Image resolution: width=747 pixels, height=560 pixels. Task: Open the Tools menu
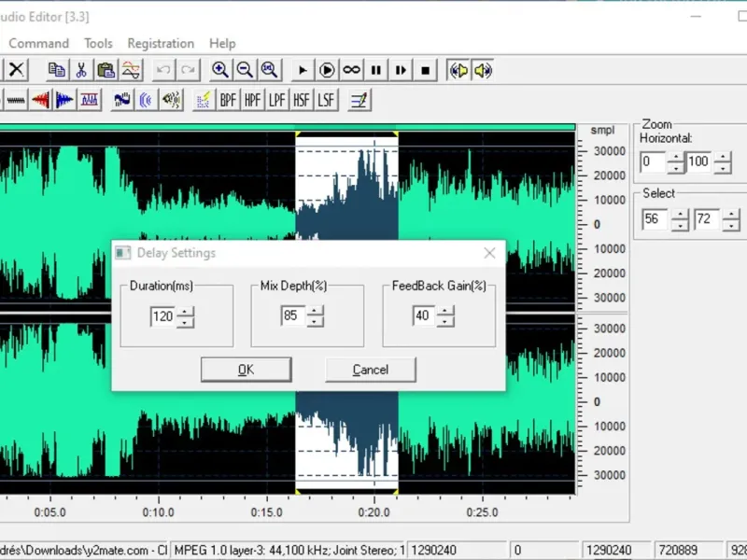98,43
